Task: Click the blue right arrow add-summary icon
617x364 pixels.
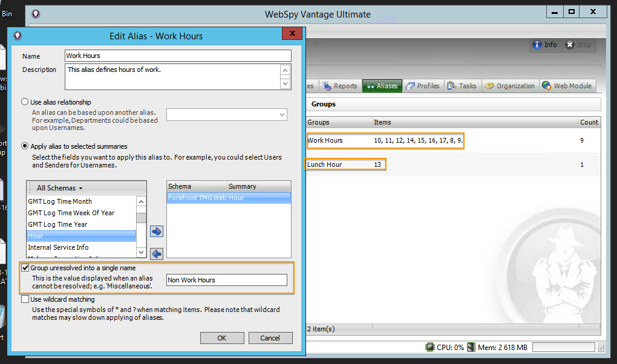Action: [x=156, y=232]
